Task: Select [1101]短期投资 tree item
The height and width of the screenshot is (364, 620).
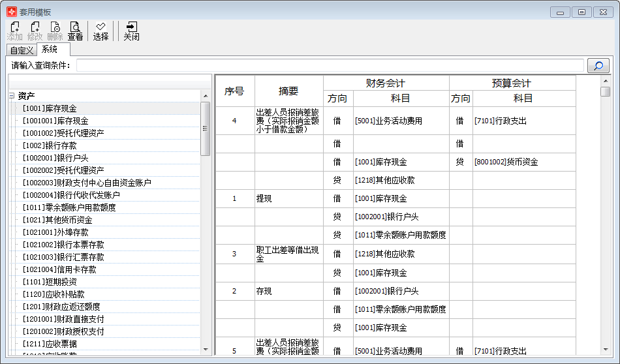Action: pyautogui.click(x=50, y=282)
